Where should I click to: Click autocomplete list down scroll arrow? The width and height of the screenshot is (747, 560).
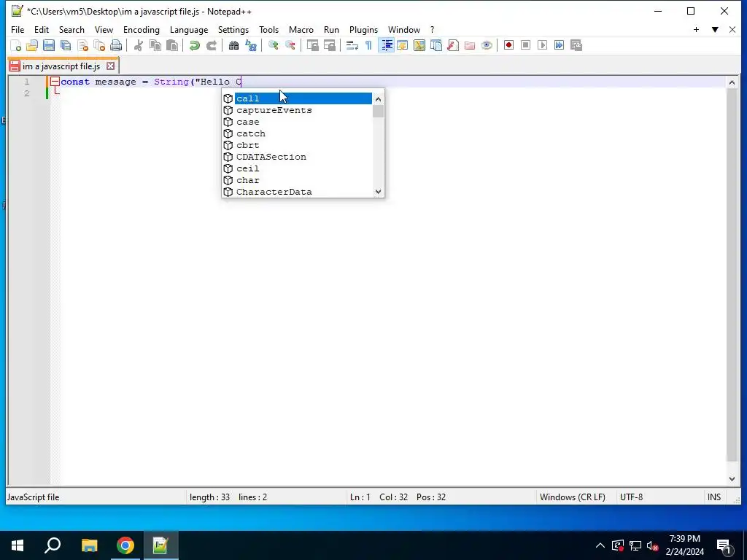point(379,192)
